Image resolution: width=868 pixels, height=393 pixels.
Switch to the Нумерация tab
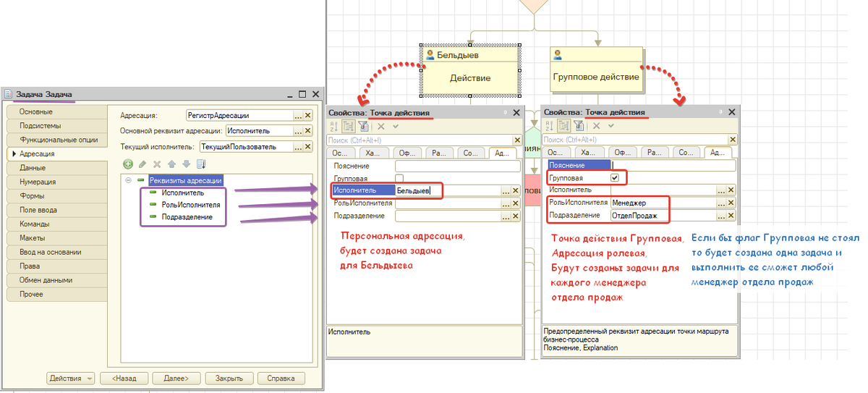(x=56, y=182)
